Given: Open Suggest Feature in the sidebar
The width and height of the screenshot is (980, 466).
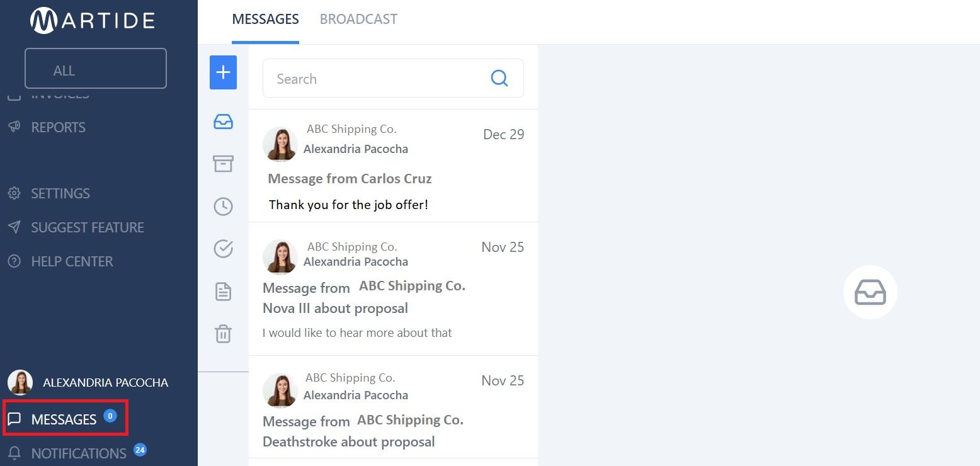Looking at the screenshot, I should pos(88,227).
